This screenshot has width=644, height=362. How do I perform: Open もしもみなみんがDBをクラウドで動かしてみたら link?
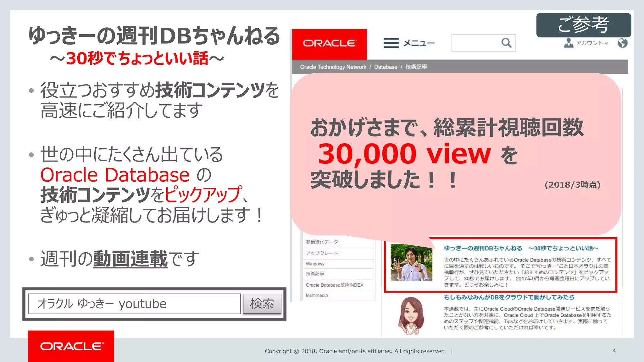point(509,297)
